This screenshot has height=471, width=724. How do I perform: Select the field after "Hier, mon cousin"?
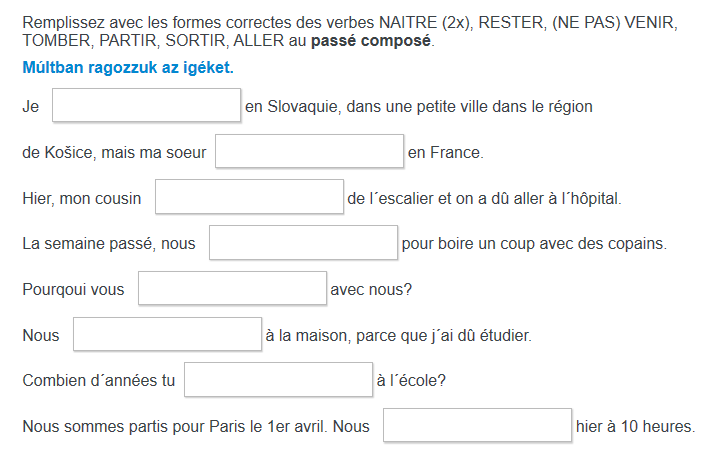click(249, 198)
